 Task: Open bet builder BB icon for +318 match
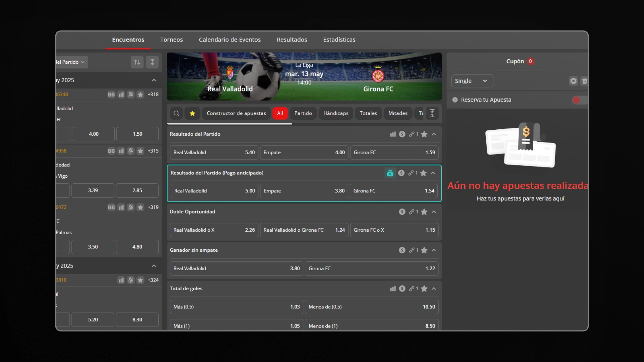point(111,95)
